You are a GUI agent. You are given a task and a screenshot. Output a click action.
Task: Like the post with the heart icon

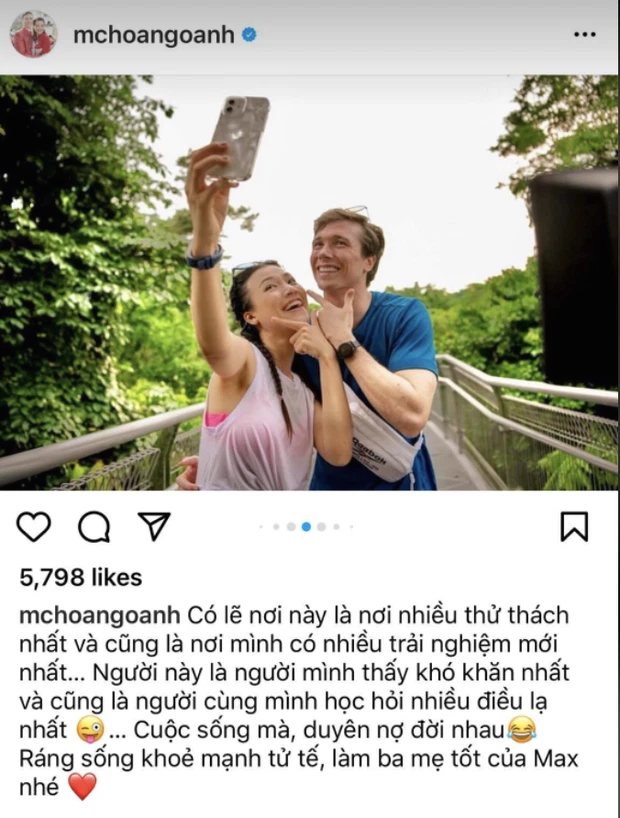[34, 526]
